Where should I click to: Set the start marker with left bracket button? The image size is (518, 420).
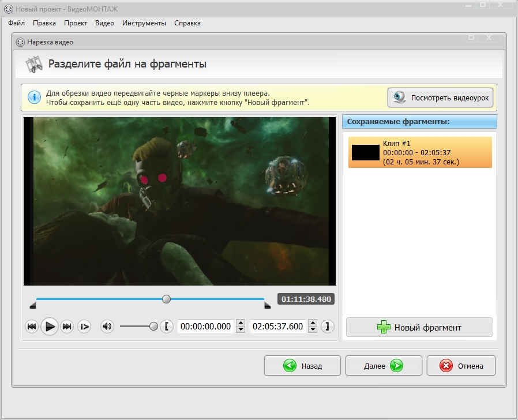pyautogui.click(x=167, y=327)
